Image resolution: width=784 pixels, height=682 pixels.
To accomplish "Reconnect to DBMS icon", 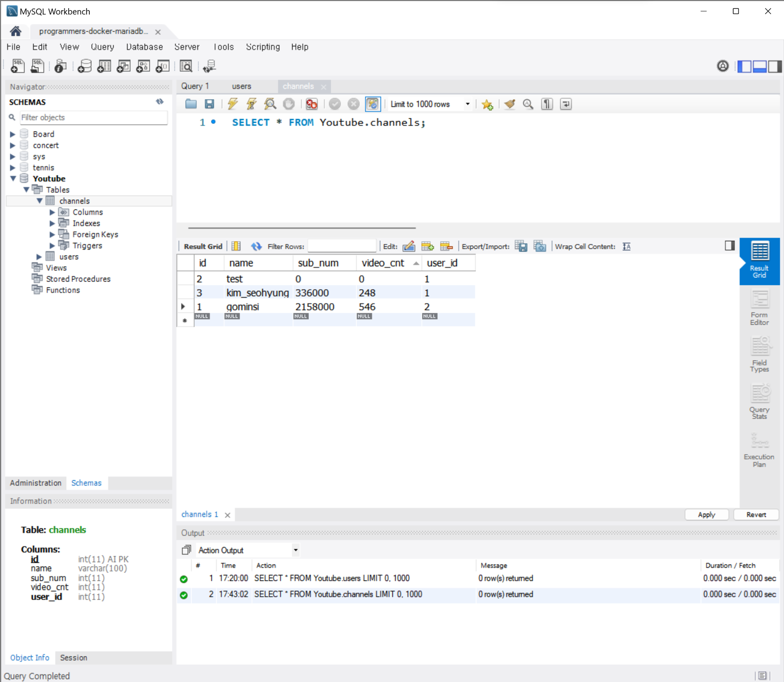I will point(209,66).
